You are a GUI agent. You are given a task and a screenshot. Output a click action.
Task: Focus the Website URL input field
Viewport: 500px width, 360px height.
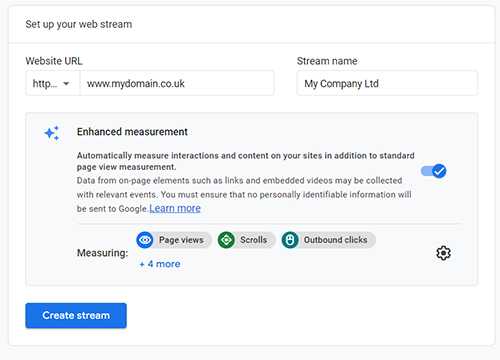click(177, 83)
